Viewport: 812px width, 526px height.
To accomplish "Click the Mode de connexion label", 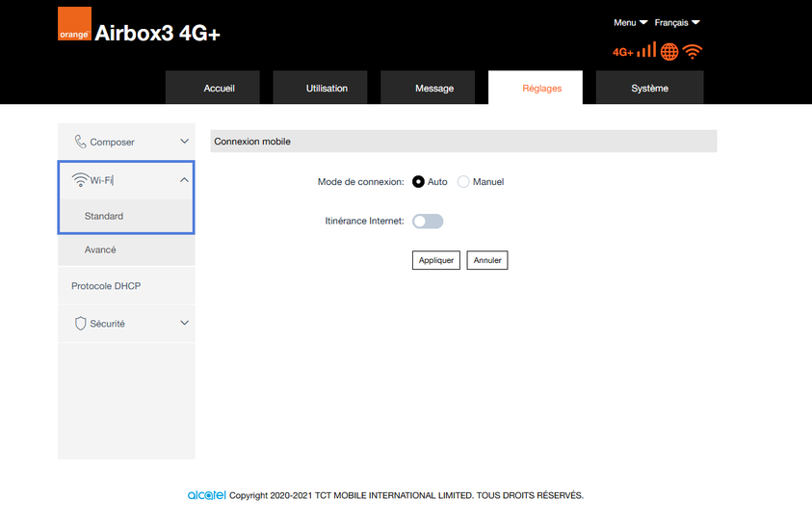I will 361,182.
